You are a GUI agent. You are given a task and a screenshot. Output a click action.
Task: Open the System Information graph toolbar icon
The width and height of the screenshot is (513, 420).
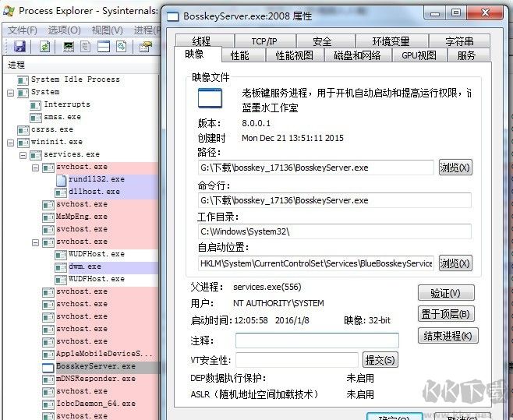(x=69, y=47)
